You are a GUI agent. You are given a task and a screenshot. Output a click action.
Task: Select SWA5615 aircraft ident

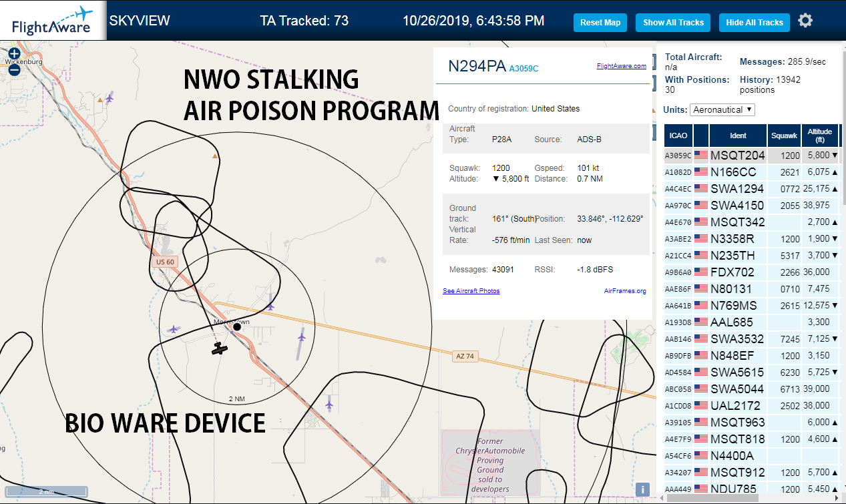pyautogui.click(x=738, y=372)
